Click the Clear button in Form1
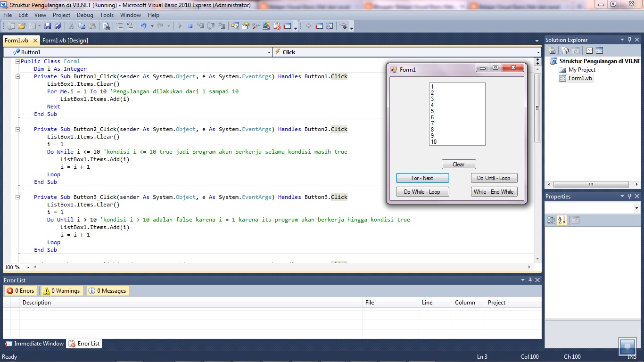Viewport: 644px width, 362px height. [x=459, y=165]
